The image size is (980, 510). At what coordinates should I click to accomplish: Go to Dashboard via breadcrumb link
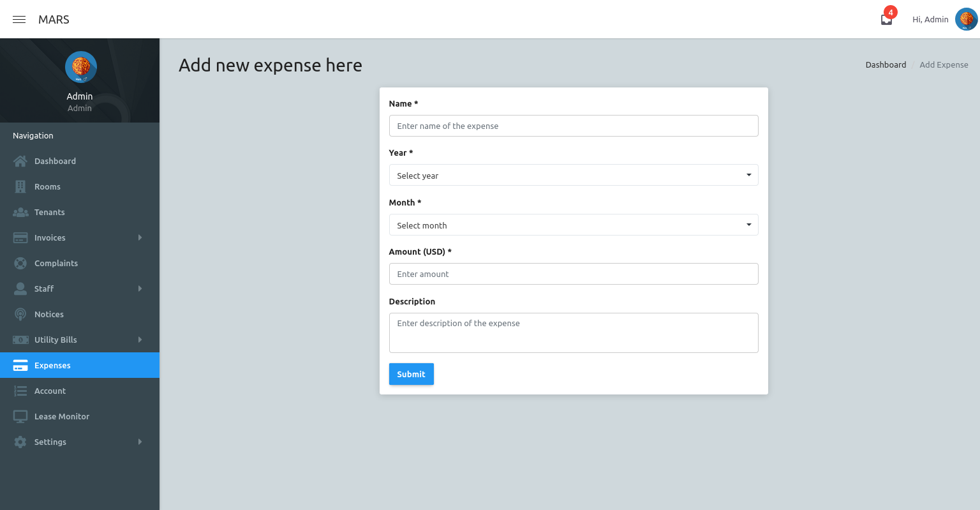pos(886,64)
